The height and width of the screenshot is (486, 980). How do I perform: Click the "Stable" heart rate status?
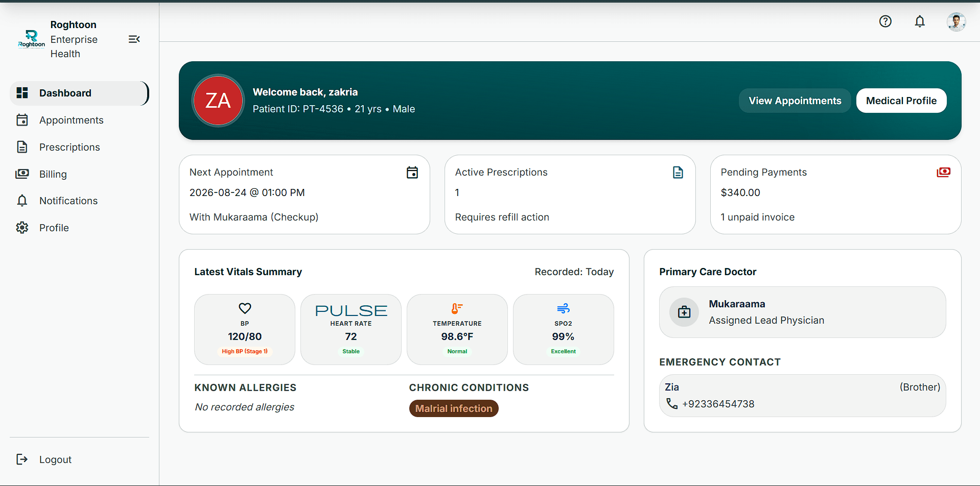351,351
